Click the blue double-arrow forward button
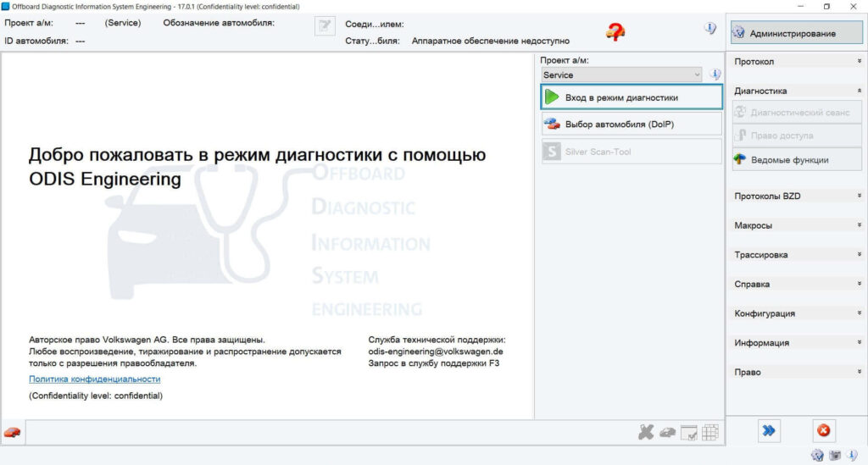The image size is (868, 465). point(768,431)
